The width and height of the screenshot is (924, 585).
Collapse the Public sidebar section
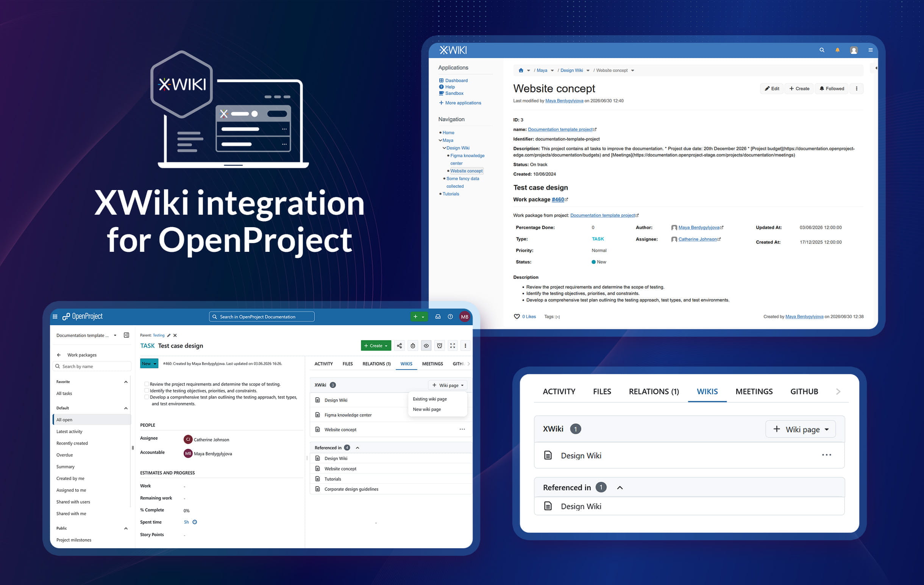click(x=126, y=529)
